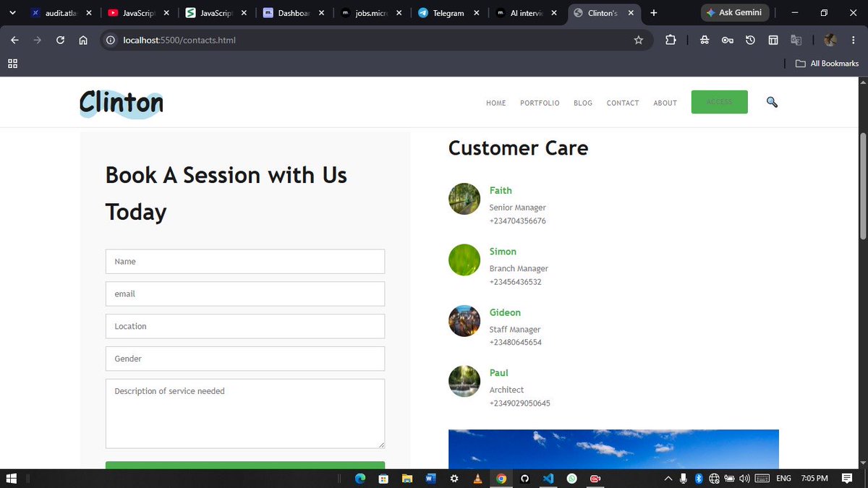
Task: Open the notification center icon
Action: (847, 479)
